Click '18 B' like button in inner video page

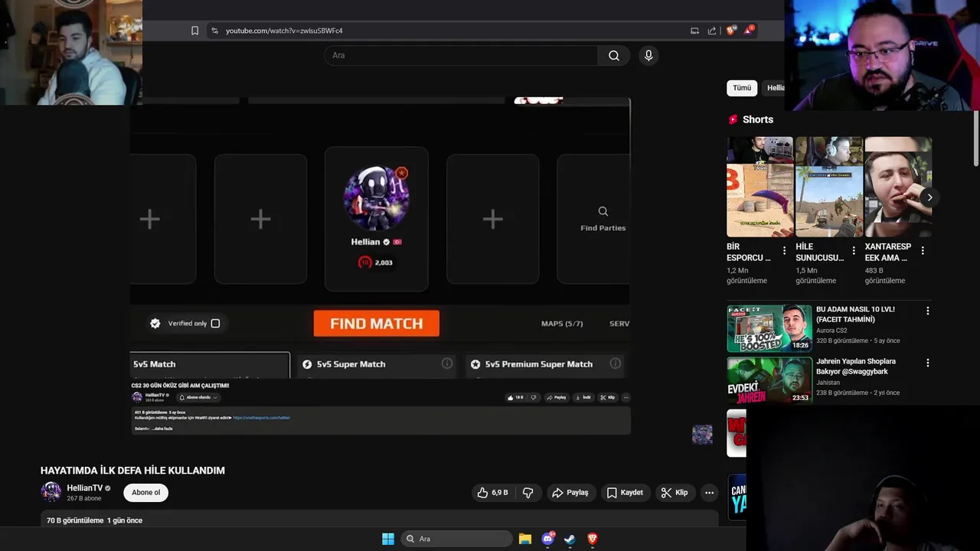(515, 398)
